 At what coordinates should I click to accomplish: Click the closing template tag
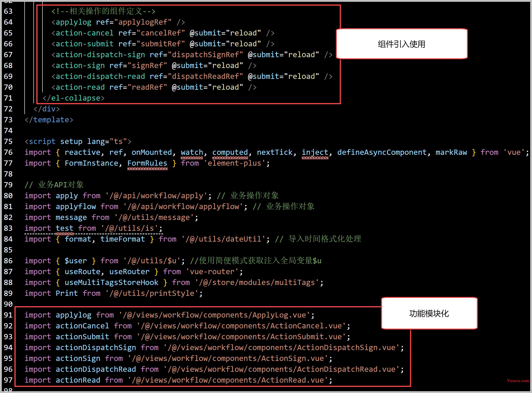(49, 120)
